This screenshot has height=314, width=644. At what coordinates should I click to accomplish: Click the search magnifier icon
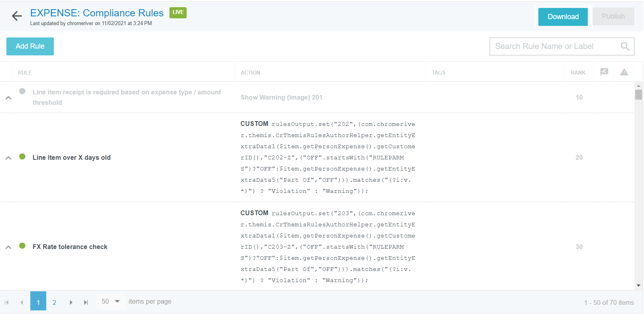[x=625, y=47]
